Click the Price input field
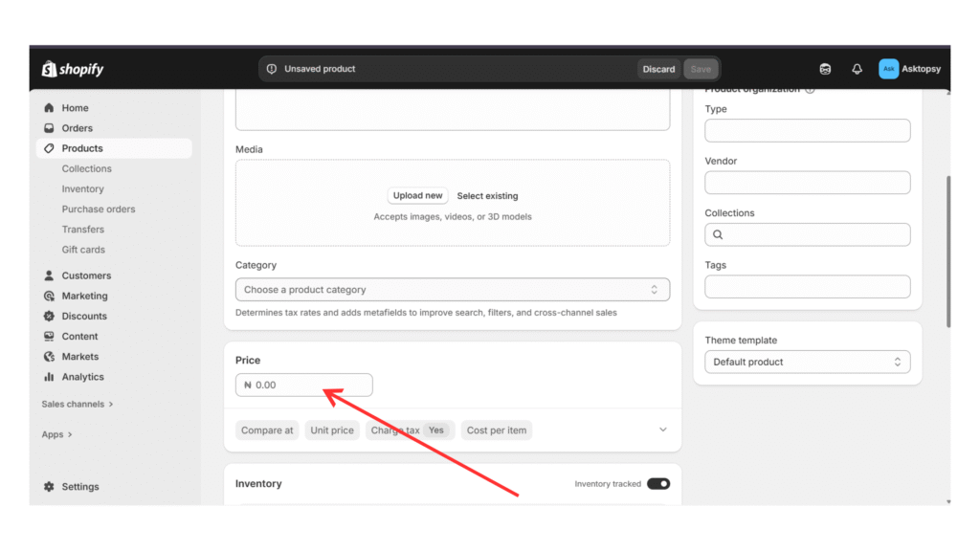This screenshot has height=551, width=980. (304, 386)
